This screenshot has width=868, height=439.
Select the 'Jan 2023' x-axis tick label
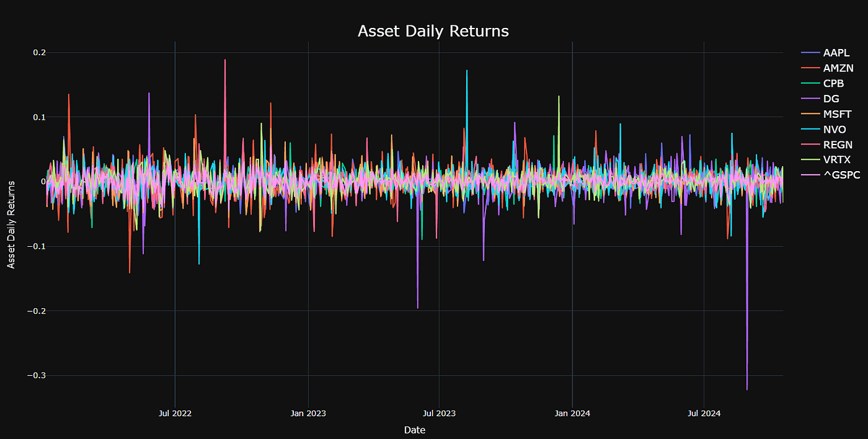(308, 413)
